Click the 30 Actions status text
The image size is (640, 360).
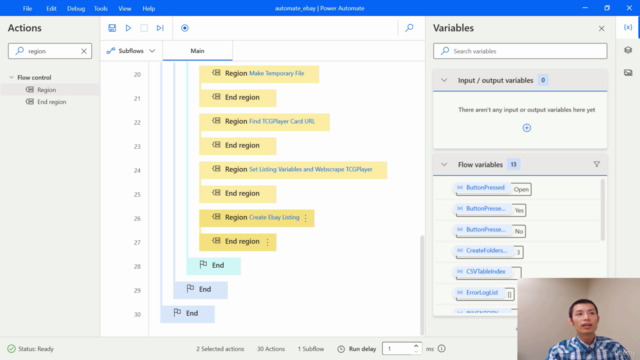(271, 349)
